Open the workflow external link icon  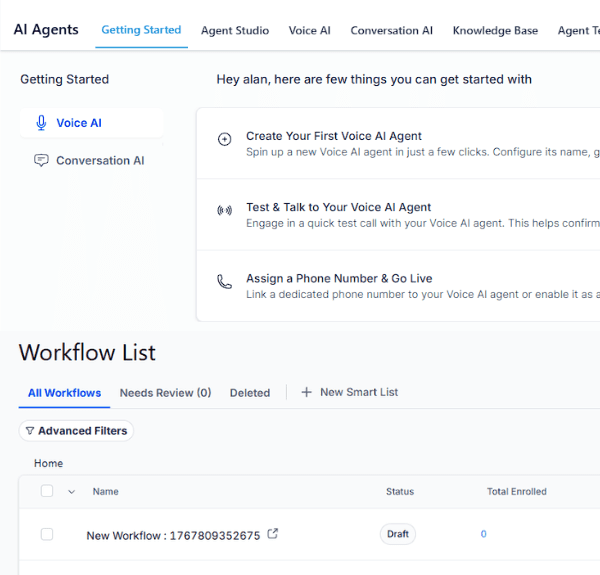pos(273,534)
